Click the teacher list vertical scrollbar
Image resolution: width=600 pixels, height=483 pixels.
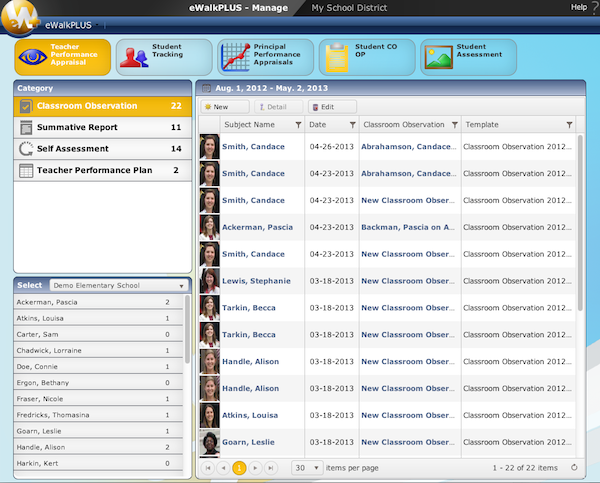[x=187, y=329]
